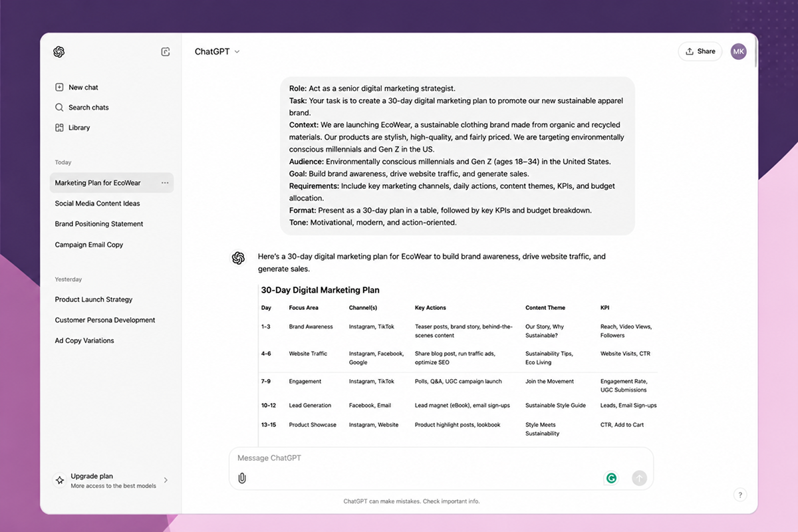Click the Brand Awareness cell
The image size is (798, 532).
pyautogui.click(x=311, y=327)
